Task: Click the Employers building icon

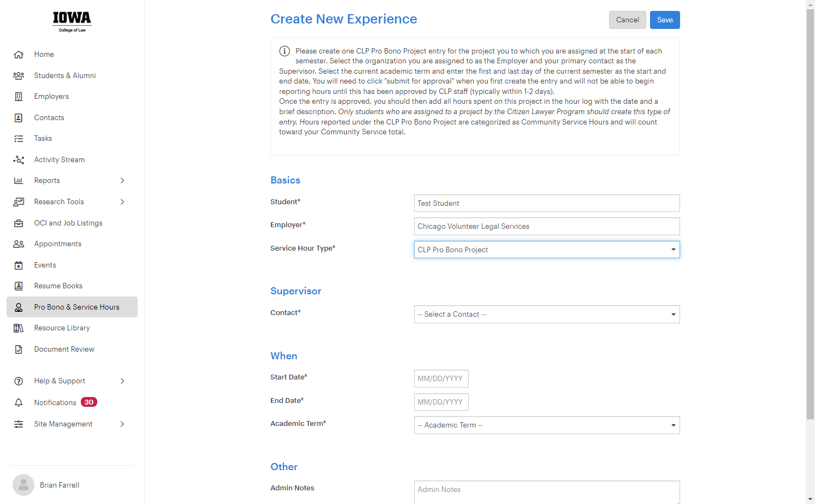Action: (x=19, y=97)
